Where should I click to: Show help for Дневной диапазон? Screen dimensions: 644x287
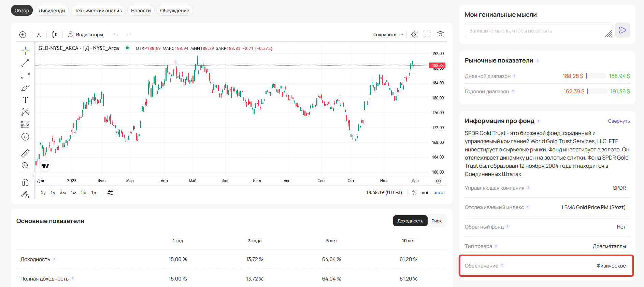point(515,76)
